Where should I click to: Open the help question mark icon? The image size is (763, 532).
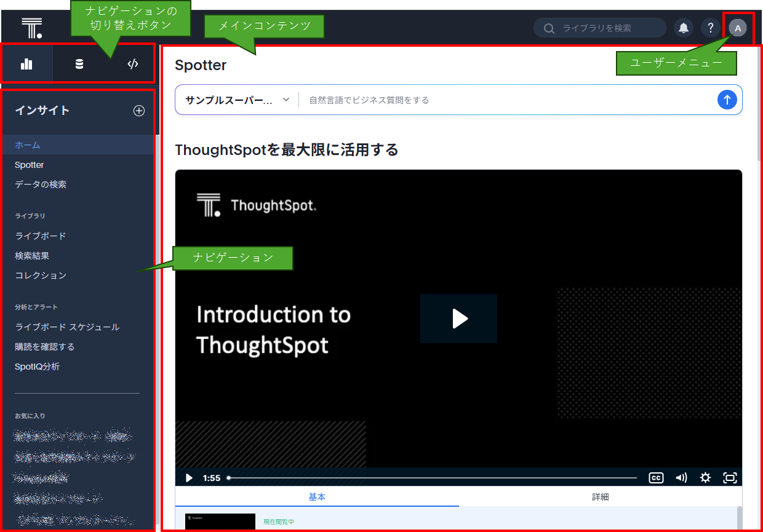point(710,28)
